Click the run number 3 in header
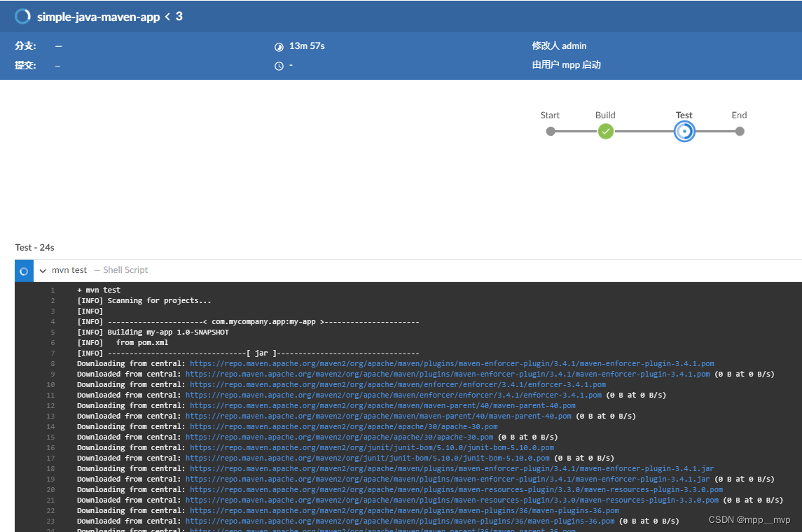 (179, 16)
